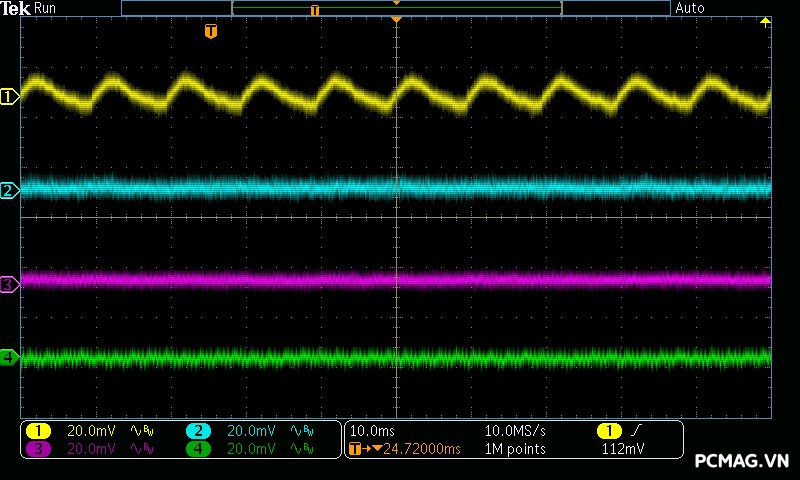
Task: Click the Auto trigger mode label
Action: (690, 8)
